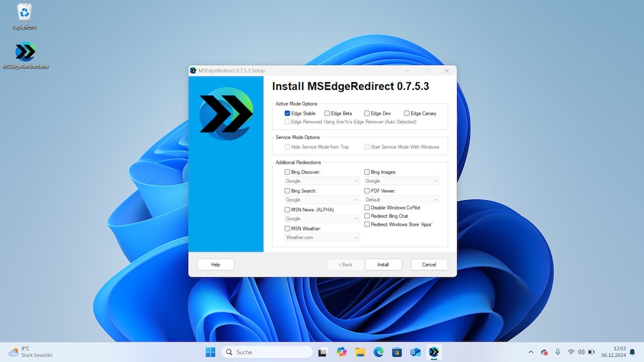Viewport: 644px width, 362px height.
Task: Open File Explorer in the taskbar
Action: (x=360, y=352)
